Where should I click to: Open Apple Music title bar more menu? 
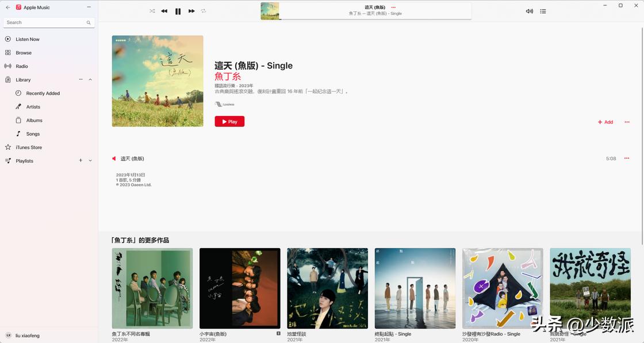pos(89,7)
